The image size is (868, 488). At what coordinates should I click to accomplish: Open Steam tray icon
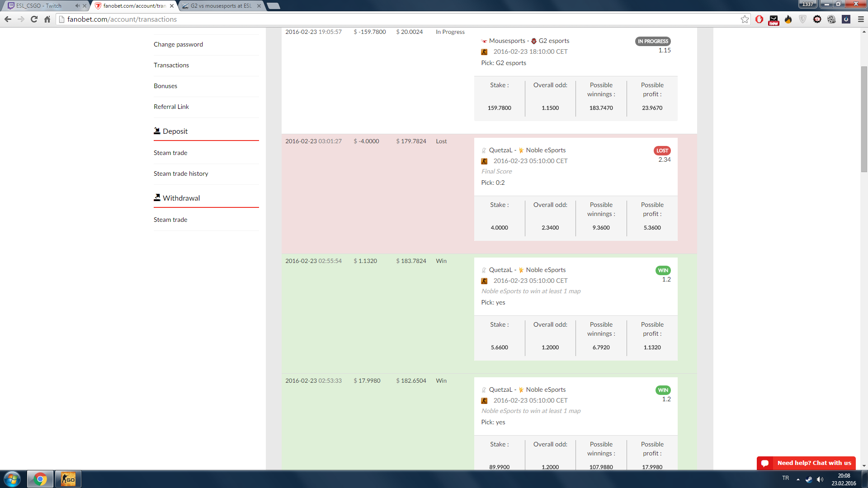(x=809, y=479)
